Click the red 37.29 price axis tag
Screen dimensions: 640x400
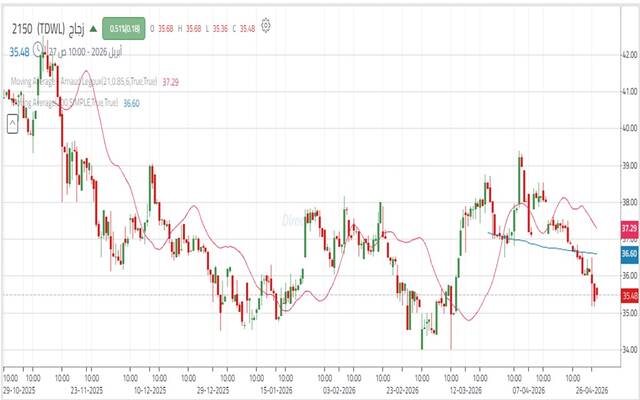click(x=629, y=229)
